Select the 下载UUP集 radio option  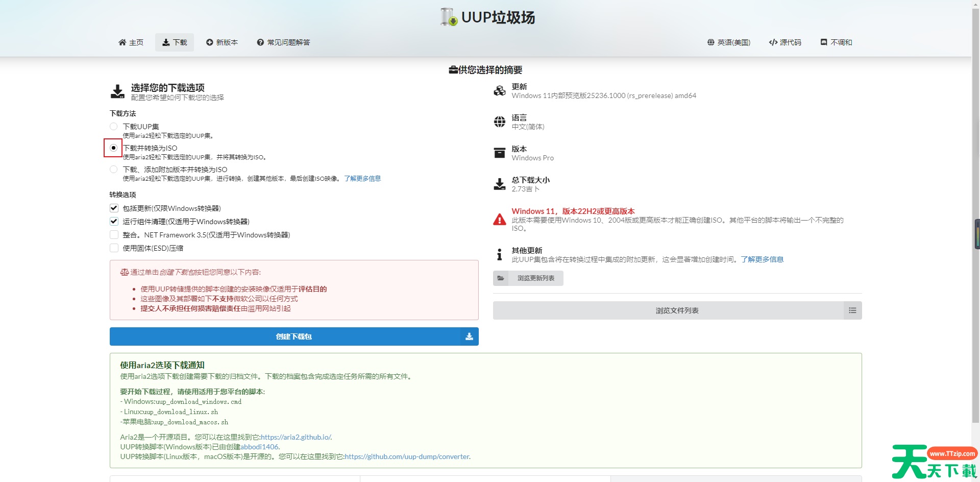113,126
